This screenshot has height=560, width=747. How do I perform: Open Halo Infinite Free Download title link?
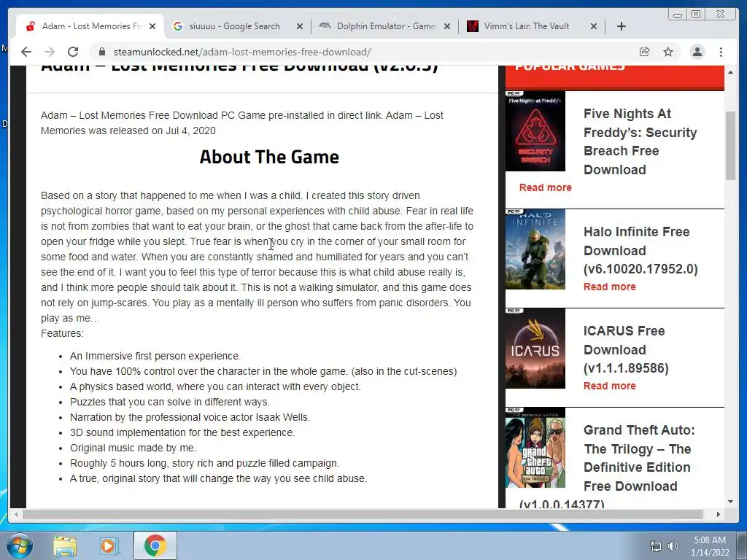coord(640,250)
